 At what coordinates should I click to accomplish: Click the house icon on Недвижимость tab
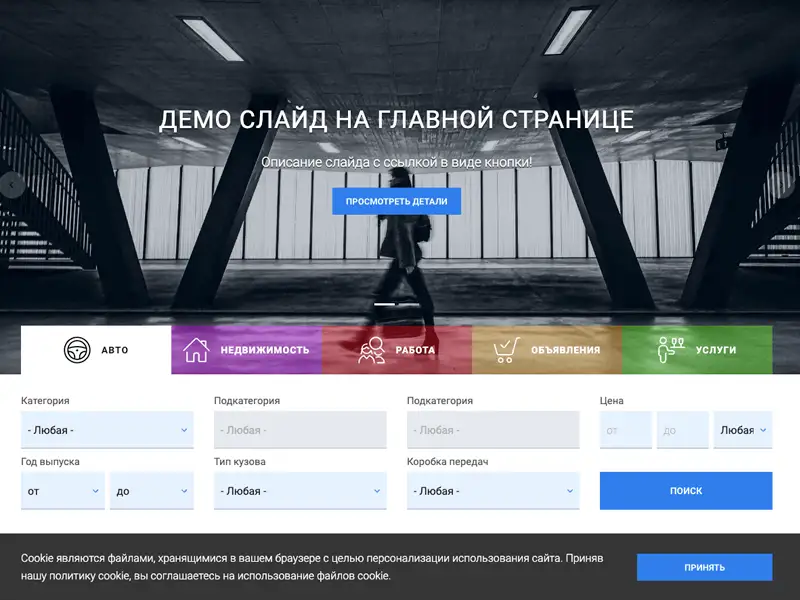196,350
